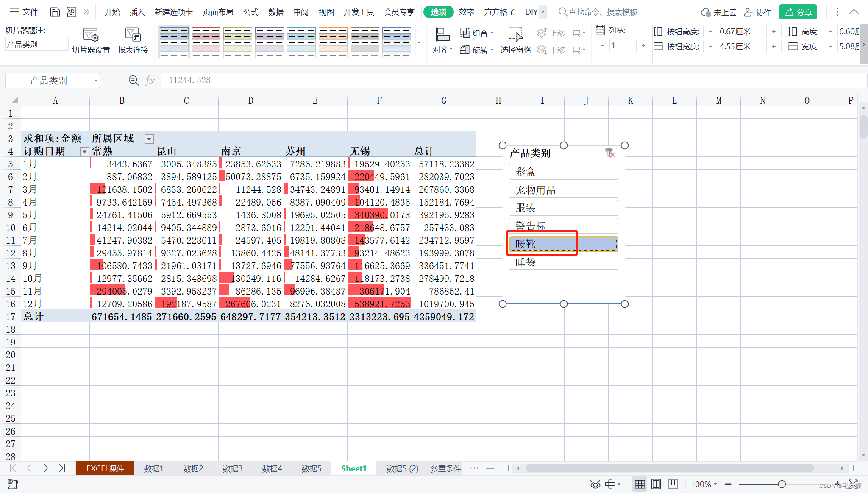868x493 pixels.
Task: Click the save icon in the title bar
Action: coord(55,12)
